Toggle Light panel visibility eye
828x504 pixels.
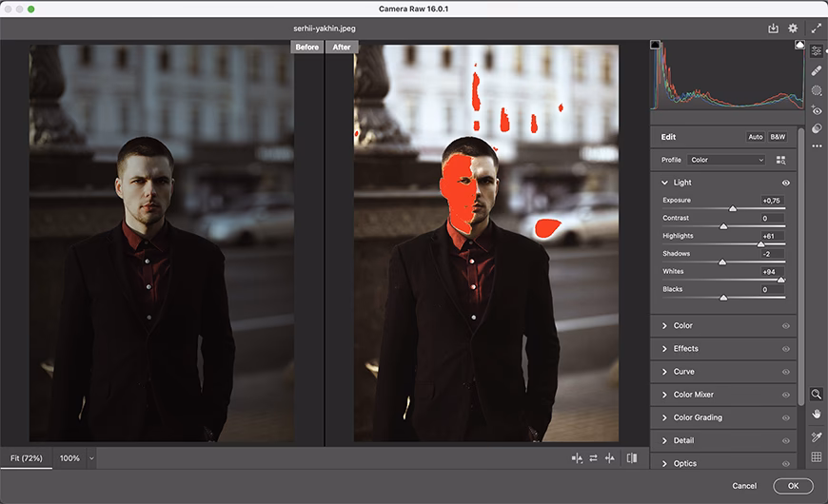786,183
